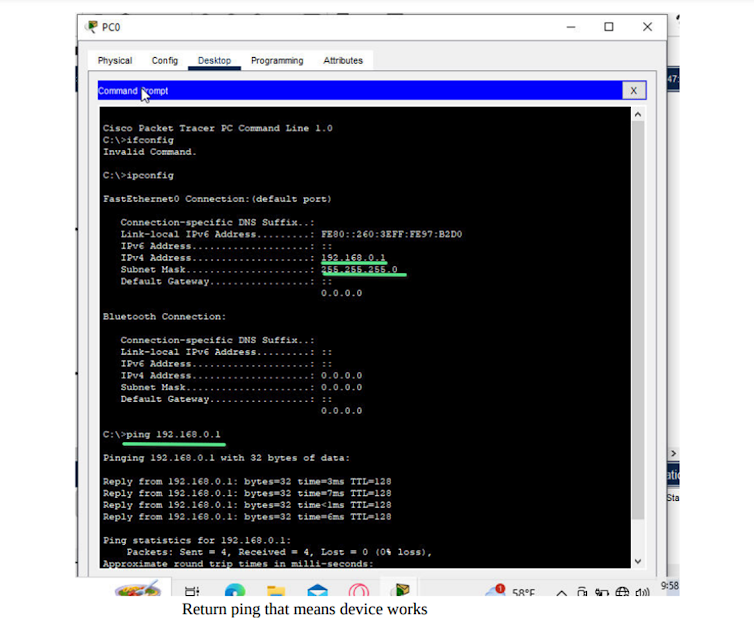Close the Command Prompt with its X button
The image size is (754, 620).
click(634, 90)
